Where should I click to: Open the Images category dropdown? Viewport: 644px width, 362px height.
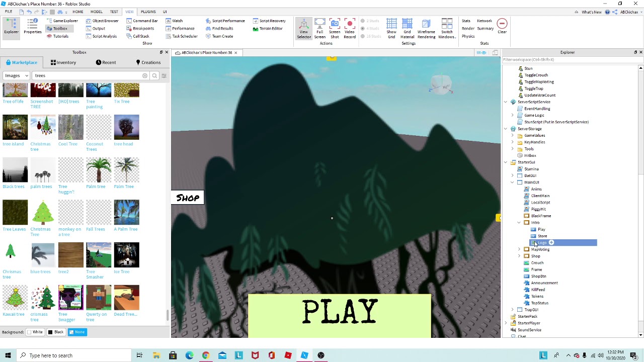17,75
